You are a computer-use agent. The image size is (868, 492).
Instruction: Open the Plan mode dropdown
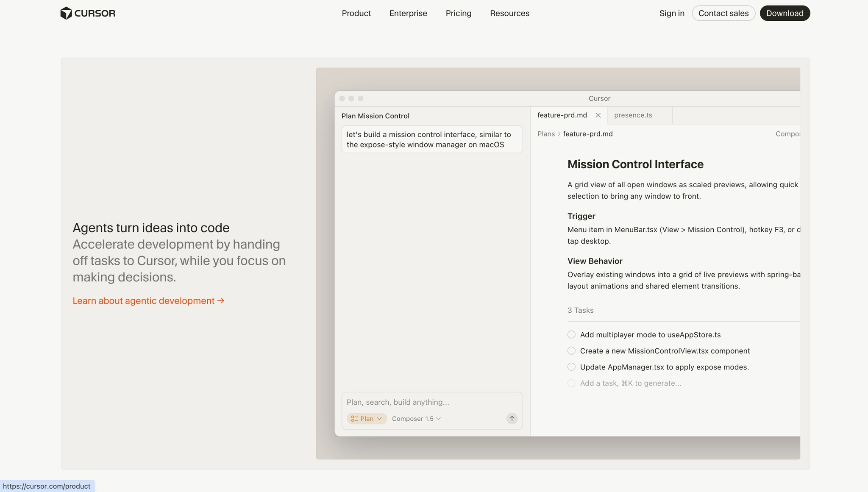pyautogui.click(x=367, y=419)
